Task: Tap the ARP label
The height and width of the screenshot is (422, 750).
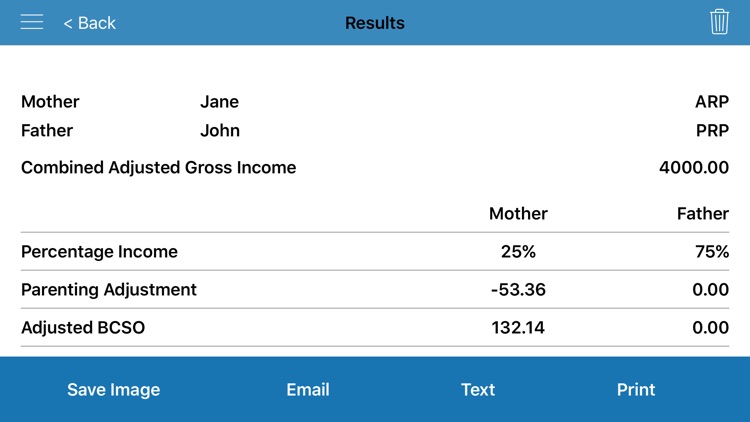Action: (712, 101)
